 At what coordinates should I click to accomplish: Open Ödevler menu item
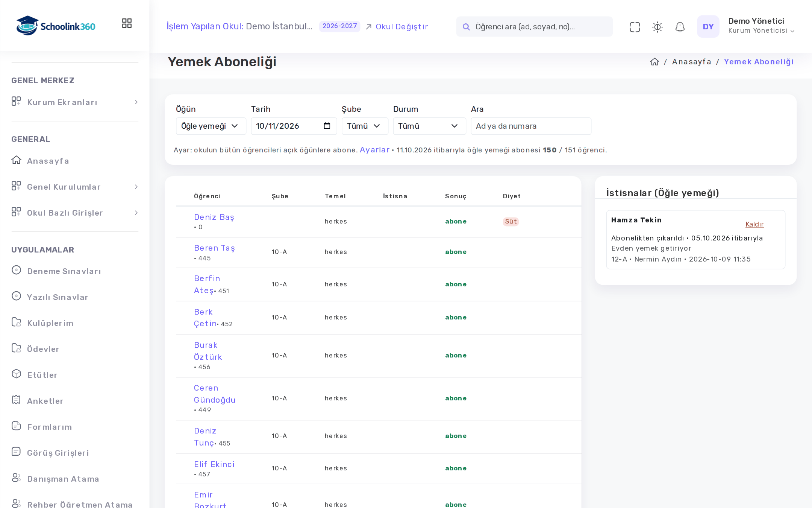point(43,349)
